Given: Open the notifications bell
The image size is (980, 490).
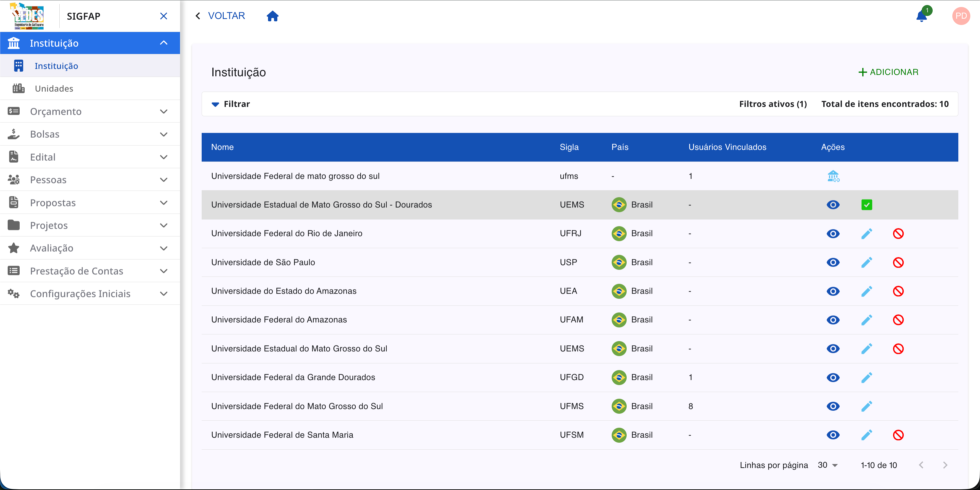Looking at the screenshot, I should [x=921, y=16].
